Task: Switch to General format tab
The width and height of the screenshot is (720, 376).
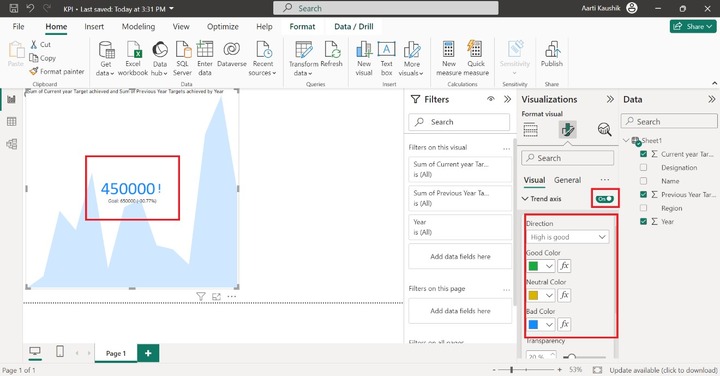Action: point(568,180)
